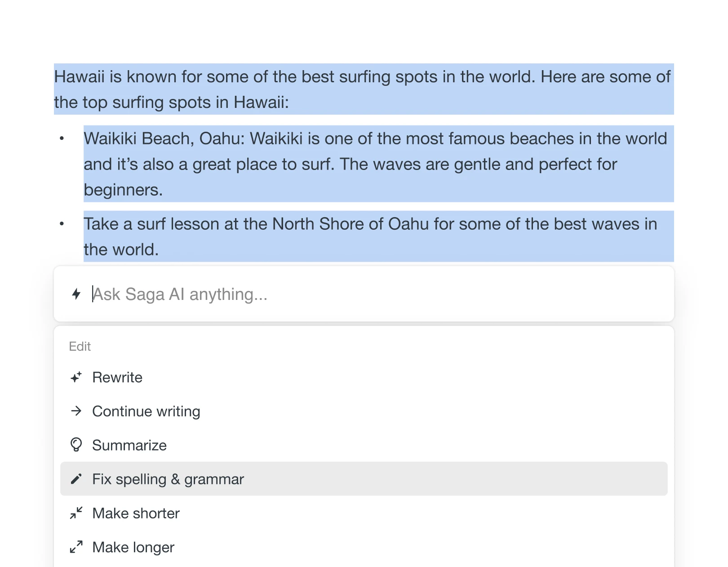Click the bullet marker beside surf lesson item
728x567 pixels.
tap(62, 224)
